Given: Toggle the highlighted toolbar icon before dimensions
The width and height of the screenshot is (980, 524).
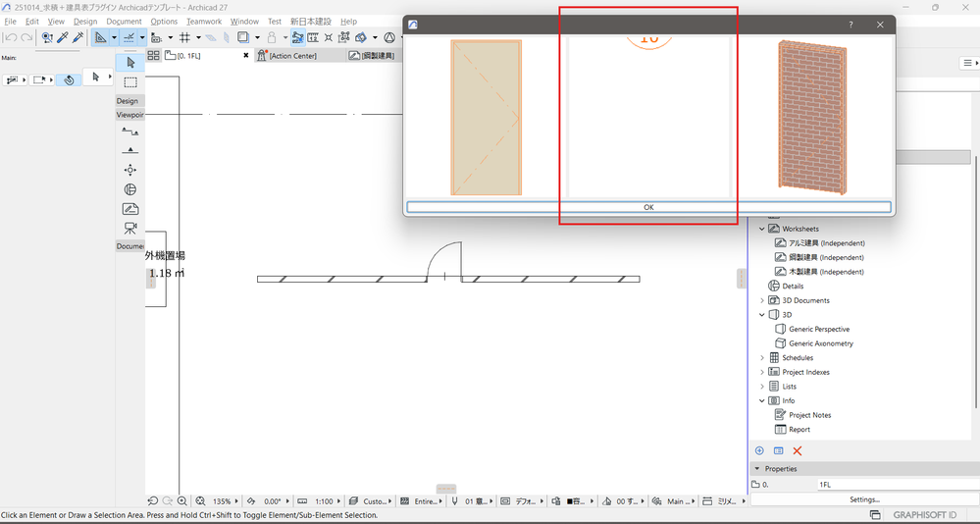Looking at the screenshot, I should coord(298,37).
